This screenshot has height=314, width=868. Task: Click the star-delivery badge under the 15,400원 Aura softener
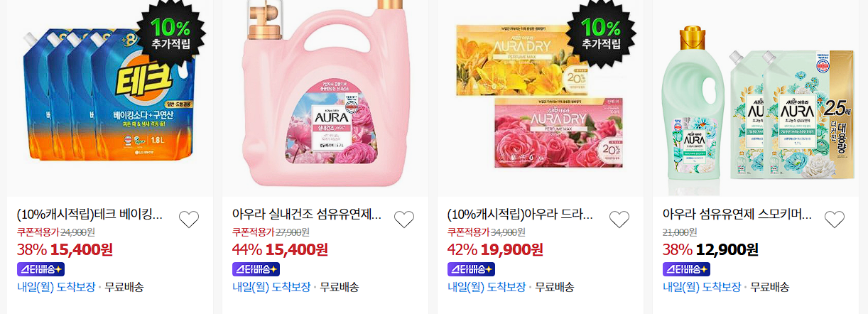click(x=256, y=269)
